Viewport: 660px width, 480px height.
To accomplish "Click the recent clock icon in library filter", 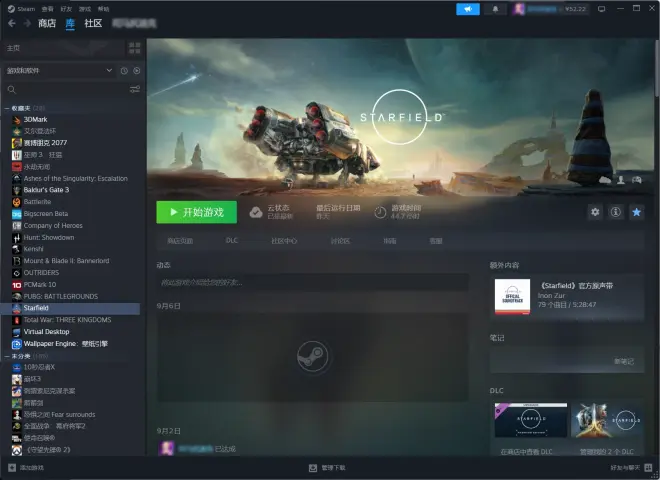I will coord(124,71).
